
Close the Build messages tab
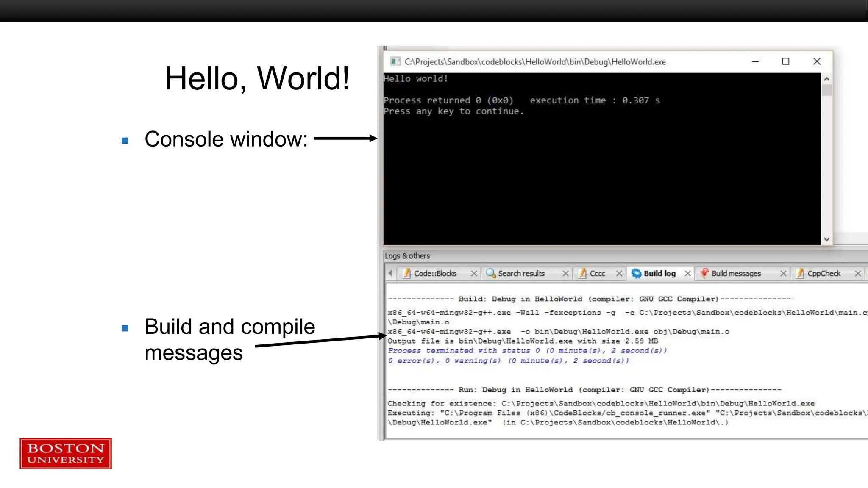click(783, 274)
